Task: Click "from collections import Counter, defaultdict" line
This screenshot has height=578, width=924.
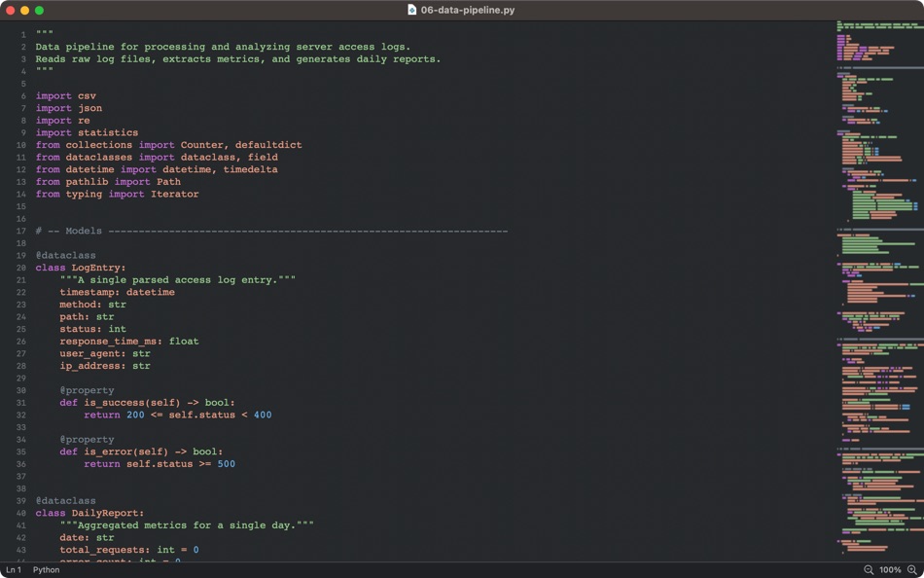Action: [168, 144]
